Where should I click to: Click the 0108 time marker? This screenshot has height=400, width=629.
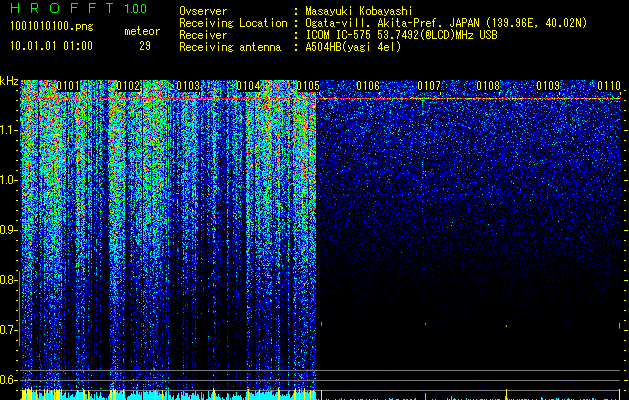pyautogui.click(x=488, y=86)
